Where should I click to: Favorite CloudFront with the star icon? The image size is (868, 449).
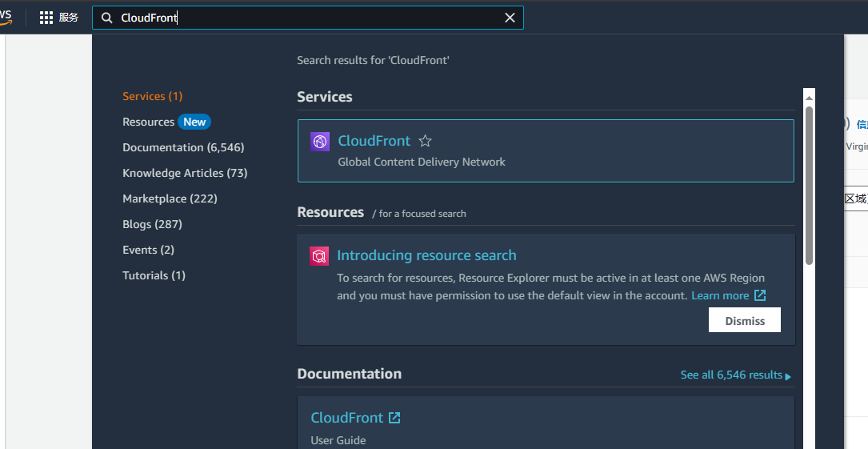[425, 141]
